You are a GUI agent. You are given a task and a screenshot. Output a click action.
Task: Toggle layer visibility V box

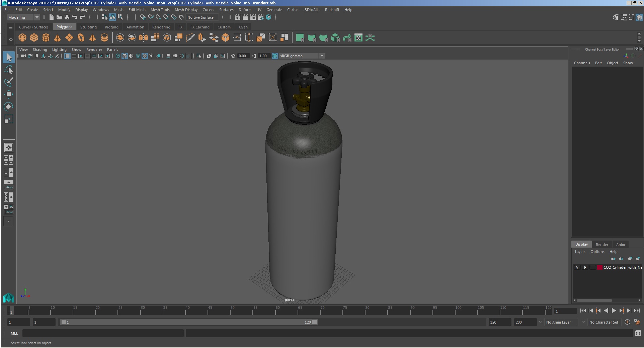coord(577,267)
